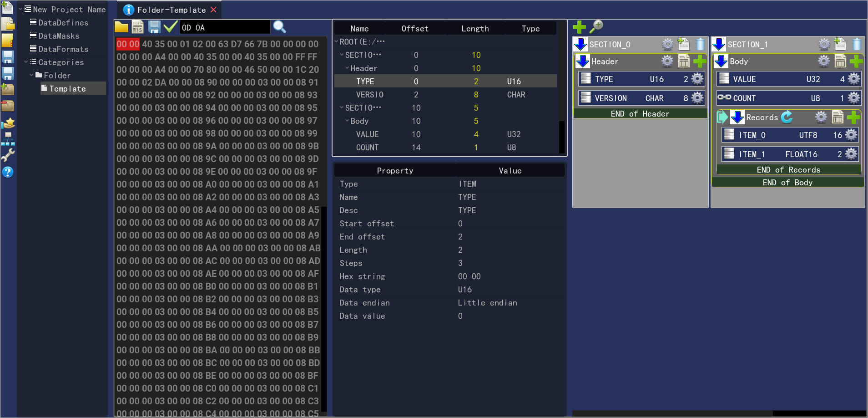The height and width of the screenshot is (418, 868).
Task: Click the Records refresh arrow icon
Action: 787,117
